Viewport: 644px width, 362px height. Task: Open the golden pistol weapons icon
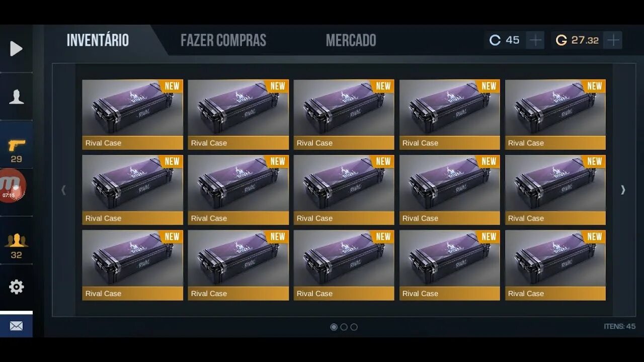pos(16,145)
